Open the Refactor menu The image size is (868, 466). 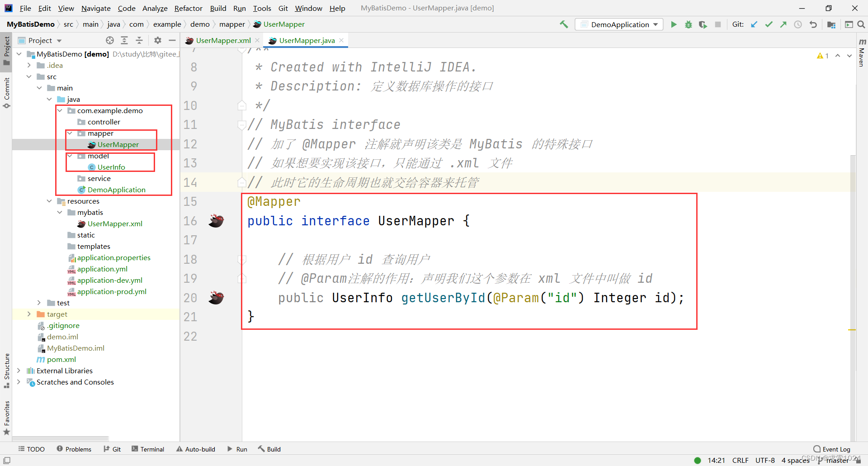[189, 8]
